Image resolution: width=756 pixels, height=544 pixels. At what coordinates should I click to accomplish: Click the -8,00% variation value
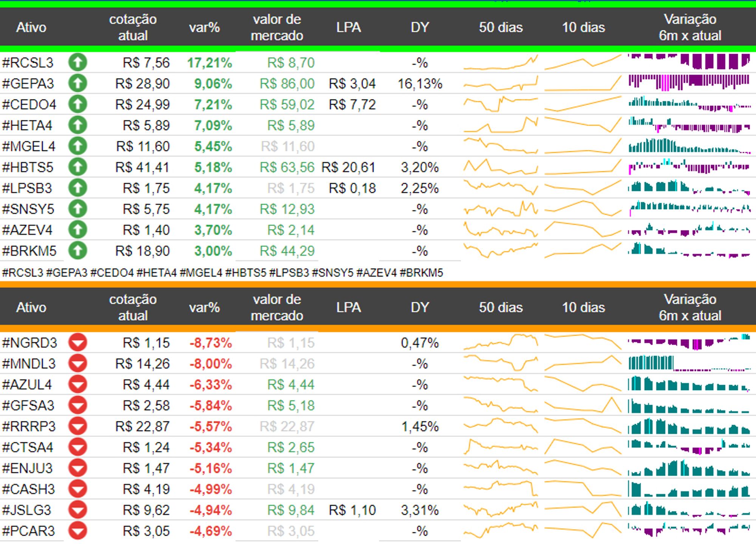(x=211, y=364)
